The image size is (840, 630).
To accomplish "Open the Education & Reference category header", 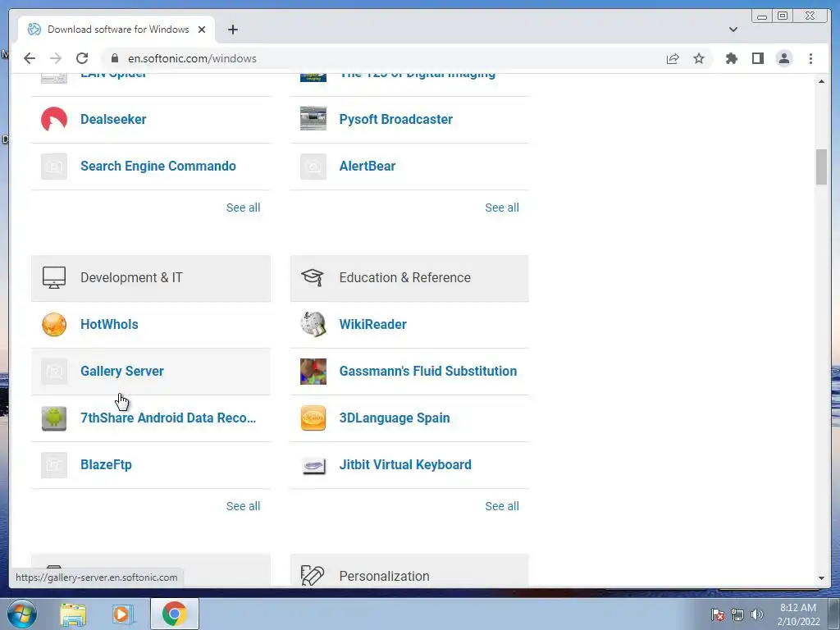I will 409,278.
